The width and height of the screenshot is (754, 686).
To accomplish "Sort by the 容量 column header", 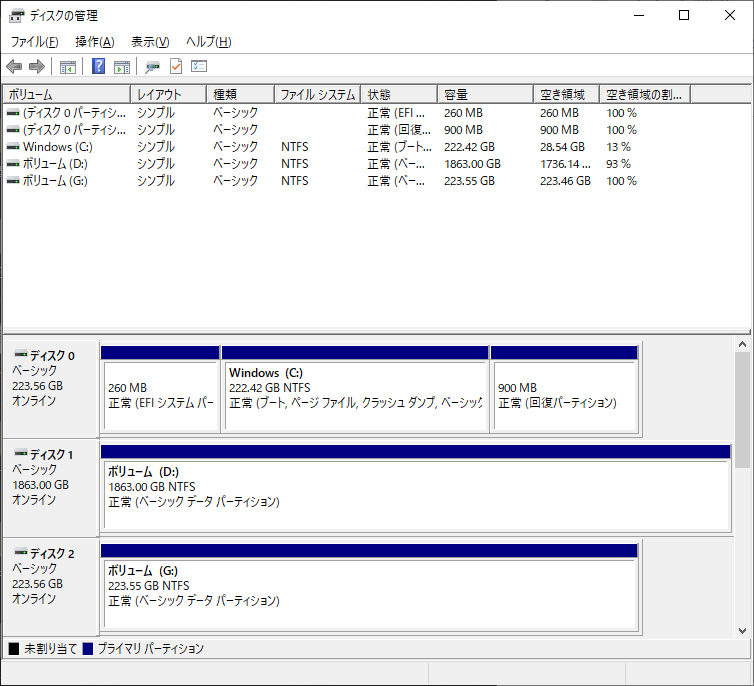I will coord(486,94).
